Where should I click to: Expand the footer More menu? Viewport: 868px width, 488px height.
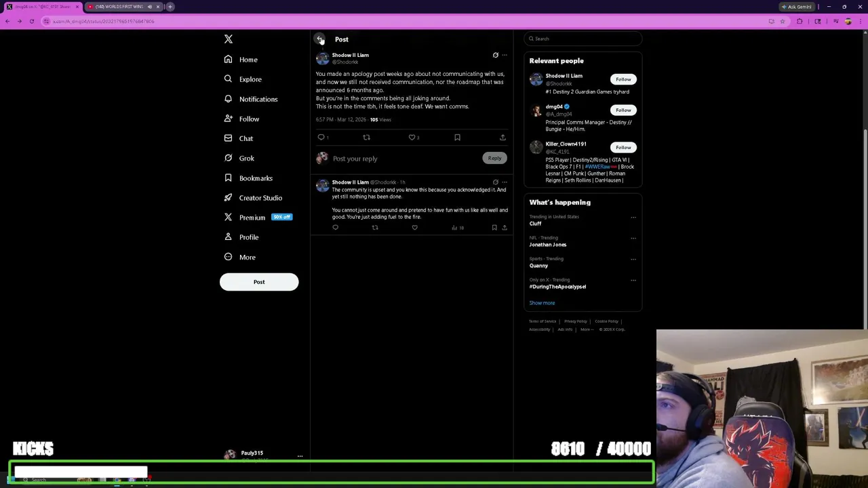(587, 329)
